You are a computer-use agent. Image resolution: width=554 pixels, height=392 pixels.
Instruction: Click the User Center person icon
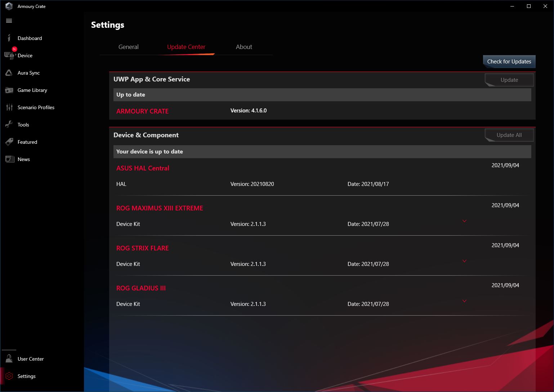[9, 358]
